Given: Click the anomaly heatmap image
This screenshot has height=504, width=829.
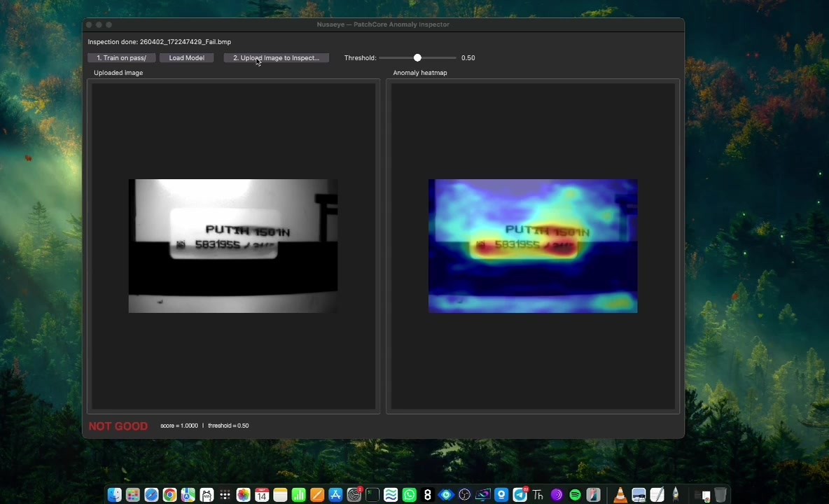Looking at the screenshot, I should pyautogui.click(x=533, y=246).
